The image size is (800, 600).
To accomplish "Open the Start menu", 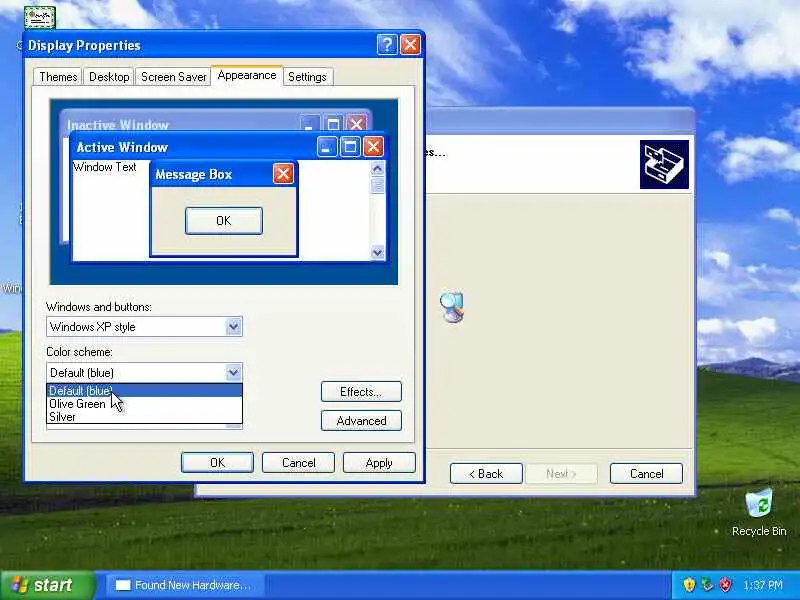I will coord(48,585).
